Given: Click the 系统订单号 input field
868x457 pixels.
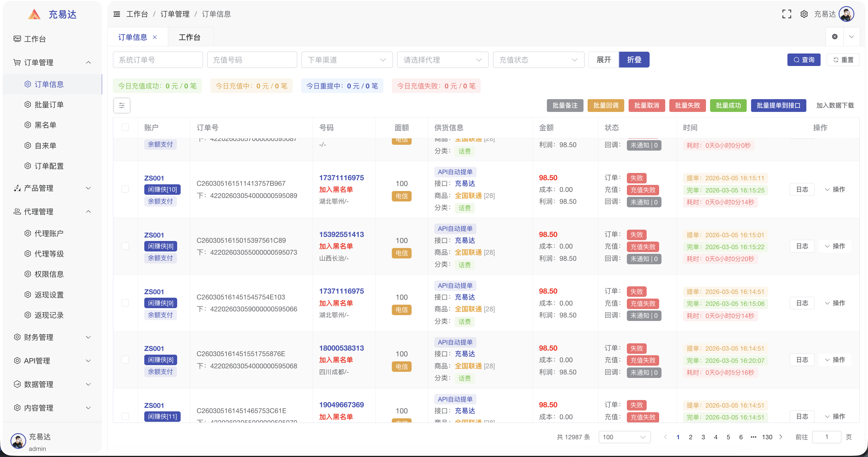Looking at the screenshot, I should tap(158, 60).
